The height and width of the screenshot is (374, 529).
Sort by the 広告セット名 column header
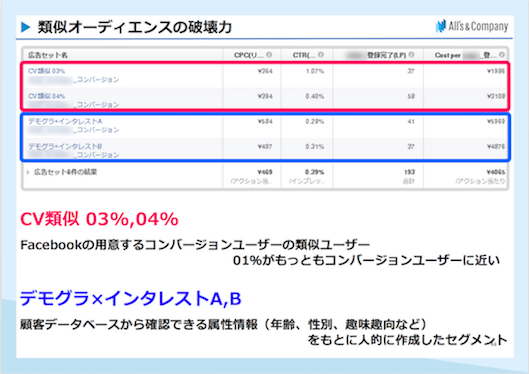pyautogui.click(x=48, y=55)
